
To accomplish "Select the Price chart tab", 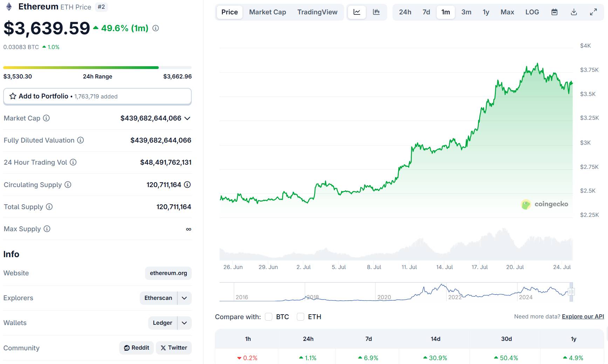I will pyautogui.click(x=230, y=12).
